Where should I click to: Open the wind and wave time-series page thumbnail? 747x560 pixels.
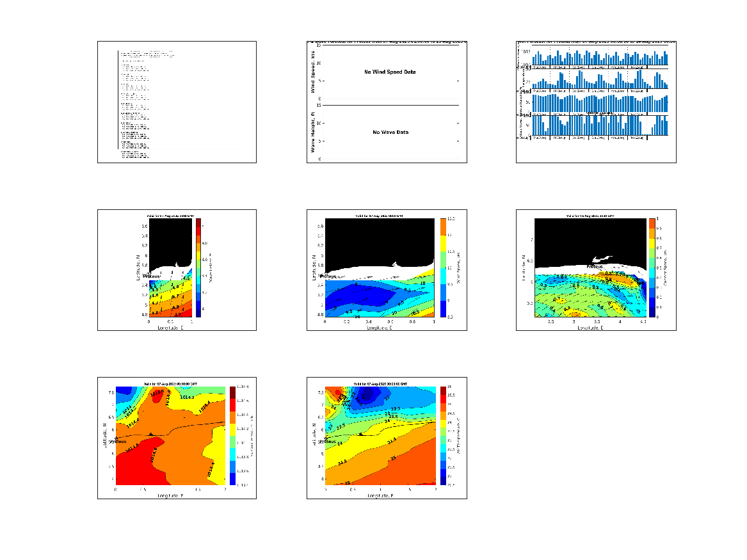pyautogui.click(x=387, y=102)
